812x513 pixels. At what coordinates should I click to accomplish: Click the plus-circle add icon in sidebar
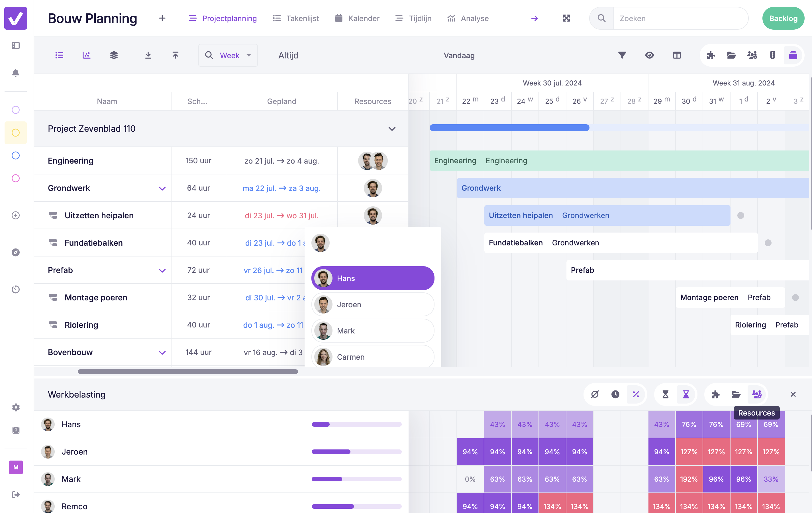pyautogui.click(x=15, y=215)
